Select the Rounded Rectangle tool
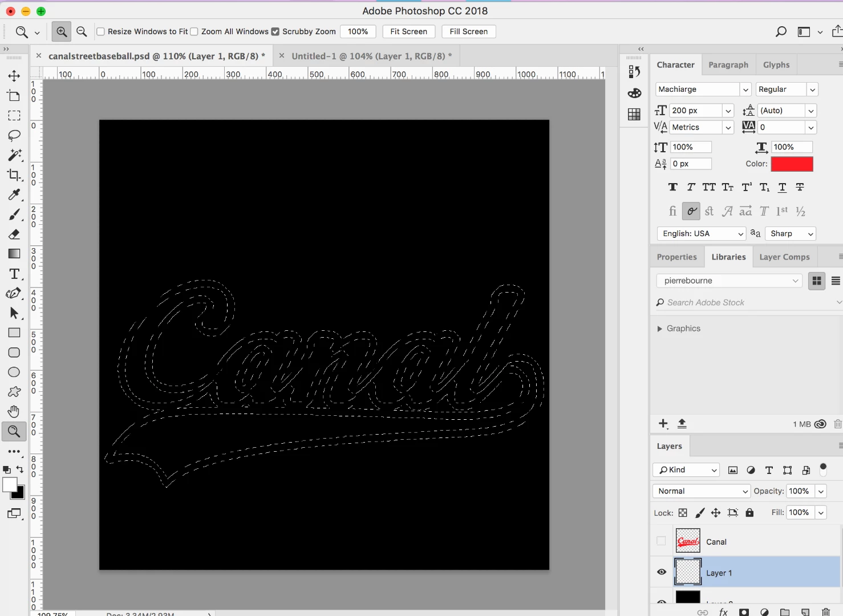This screenshot has height=616, width=843. [x=14, y=352]
